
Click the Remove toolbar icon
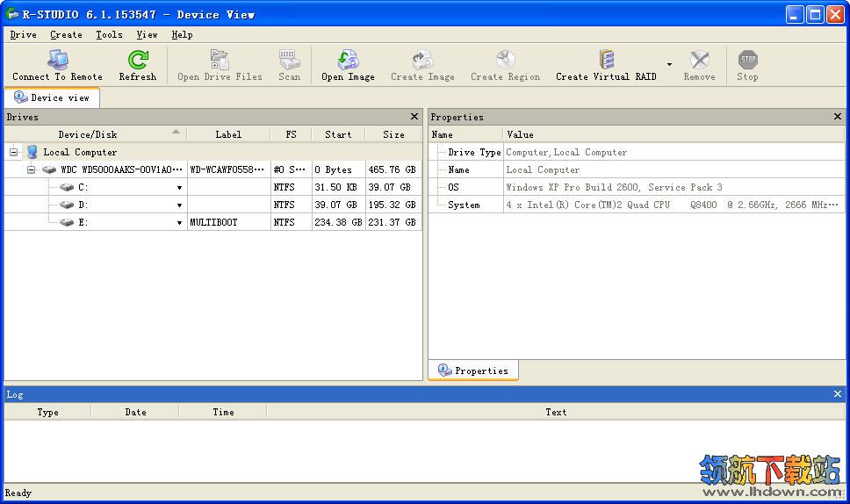coord(699,60)
